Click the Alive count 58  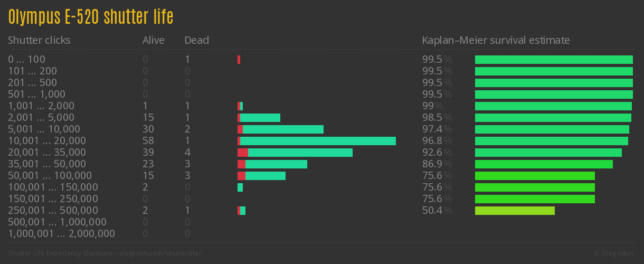[148, 141]
